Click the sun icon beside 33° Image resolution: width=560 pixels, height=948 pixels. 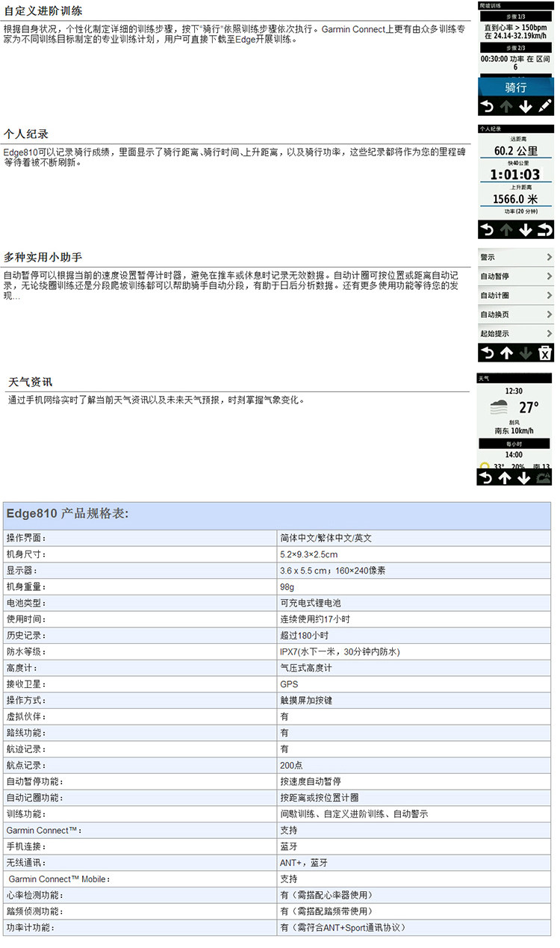pos(485,466)
